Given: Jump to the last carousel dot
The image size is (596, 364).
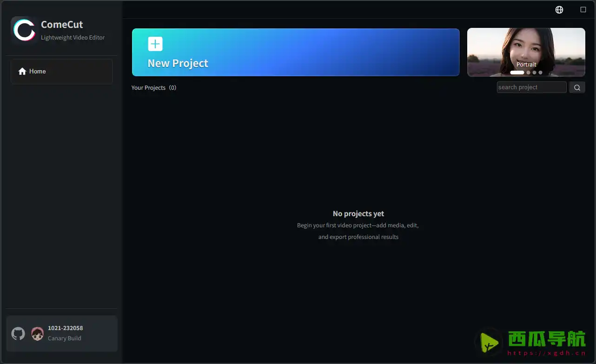Looking at the screenshot, I should tap(540, 73).
